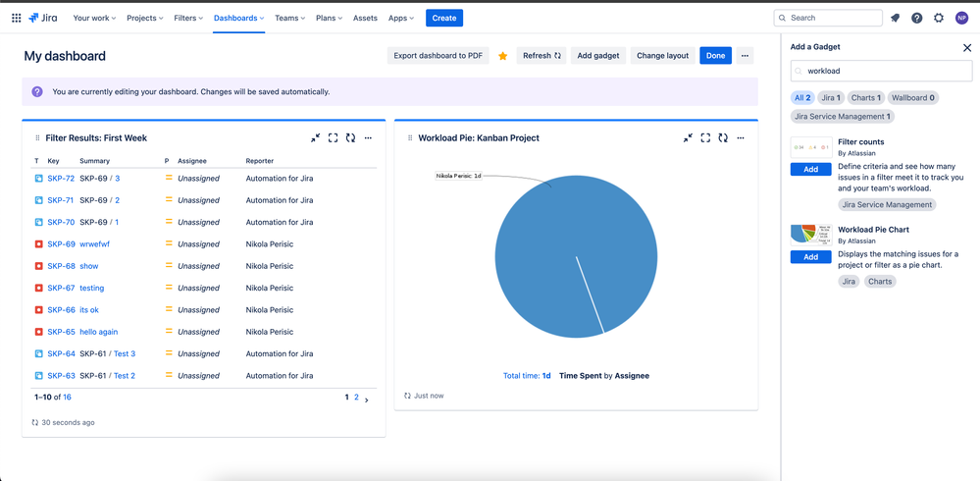Open issue link SKP-68
This screenshot has height=481, width=980.
coord(61,266)
